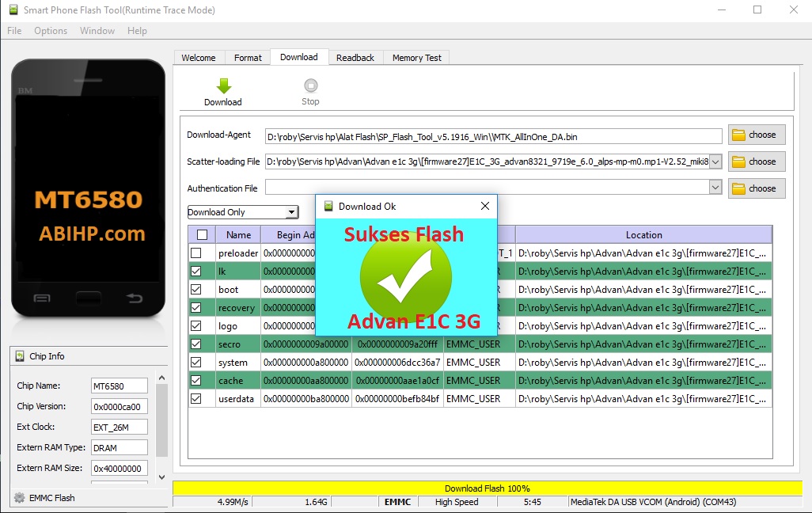Select the system row name cell
812x513 pixels.
coord(237,363)
